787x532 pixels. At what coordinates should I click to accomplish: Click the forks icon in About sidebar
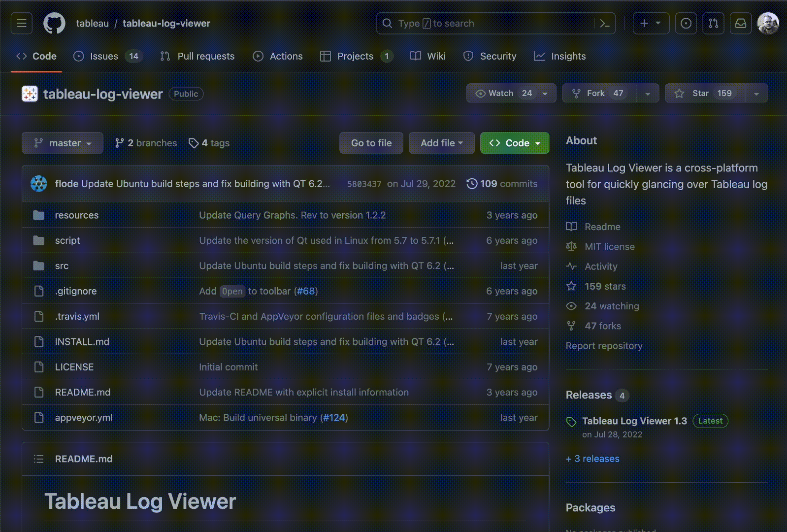pyautogui.click(x=571, y=326)
